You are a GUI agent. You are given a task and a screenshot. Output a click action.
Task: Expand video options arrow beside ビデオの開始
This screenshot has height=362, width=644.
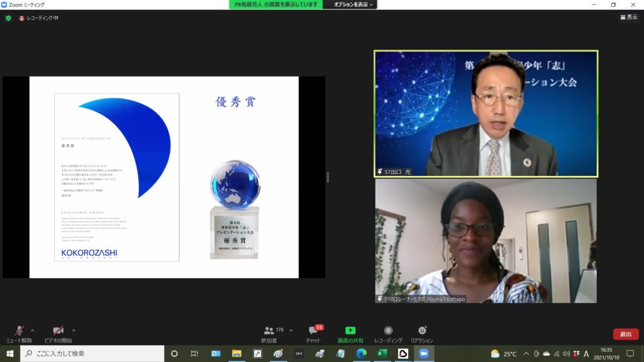click(74, 331)
